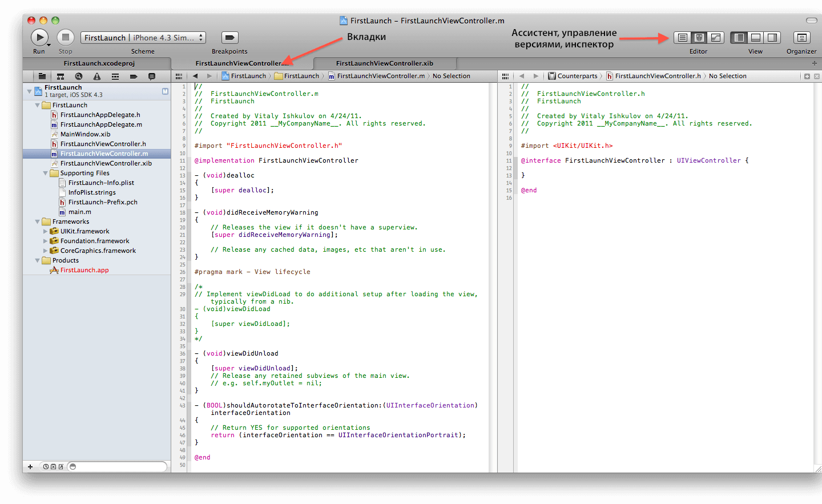This screenshot has height=504, width=822.
Task: Filter recently edited files with clock icon
Action: [46, 467]
